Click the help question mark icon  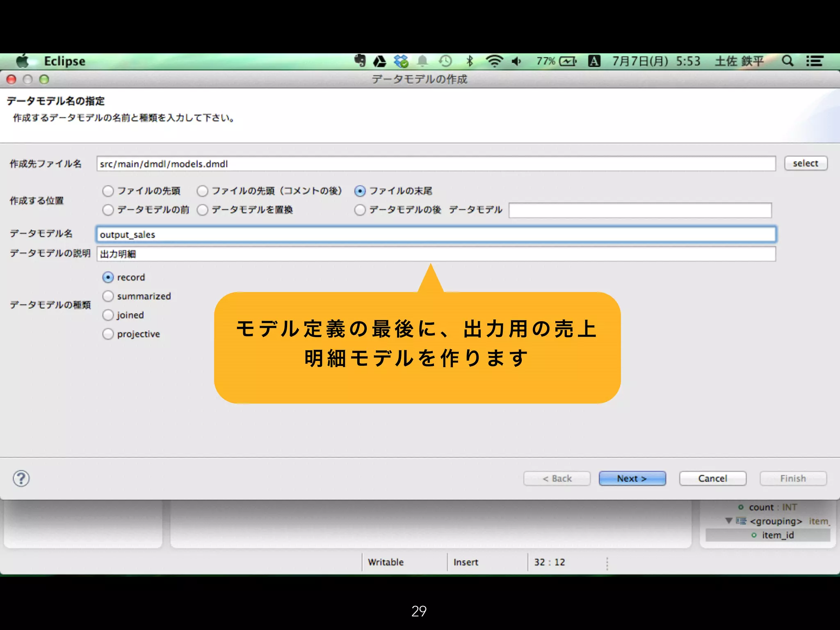pos(21,478)
